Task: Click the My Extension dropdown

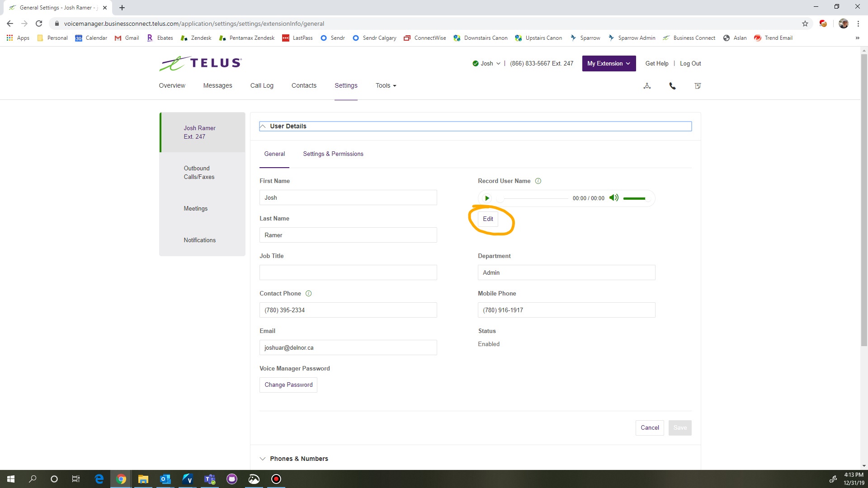Action: click(609, 63)
